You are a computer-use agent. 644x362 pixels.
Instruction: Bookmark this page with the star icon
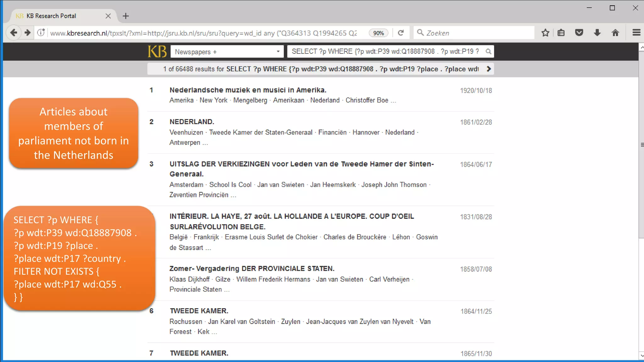coord(545,33)
